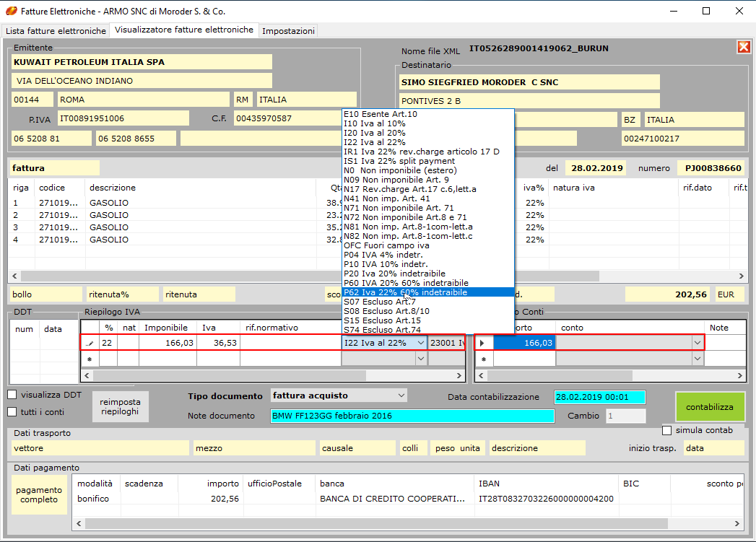
Task: Click the reimposta riepiloghi button
Action: click(x=121, y=407)
